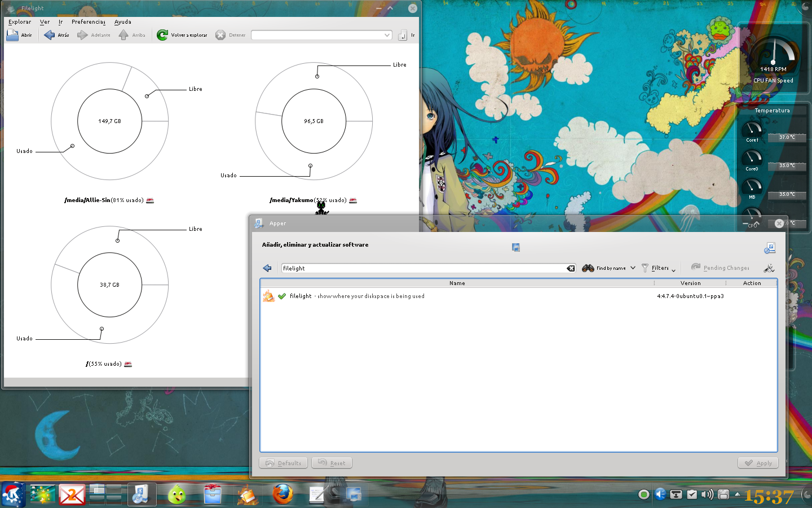The width and height of the screenshot is (812, 508).
Task: Select the Abrir icon in Filelight toolbar
Action: pyautogui.click(x=12, y=34)
